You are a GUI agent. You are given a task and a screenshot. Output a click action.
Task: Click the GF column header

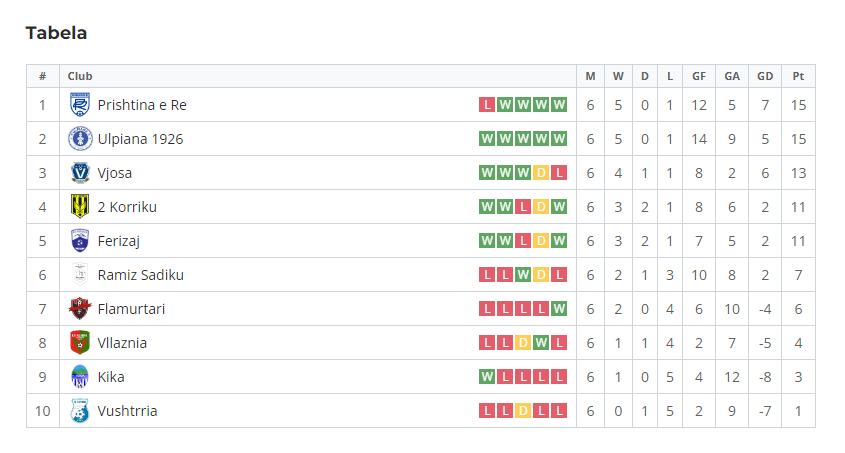tap(699, 76)
